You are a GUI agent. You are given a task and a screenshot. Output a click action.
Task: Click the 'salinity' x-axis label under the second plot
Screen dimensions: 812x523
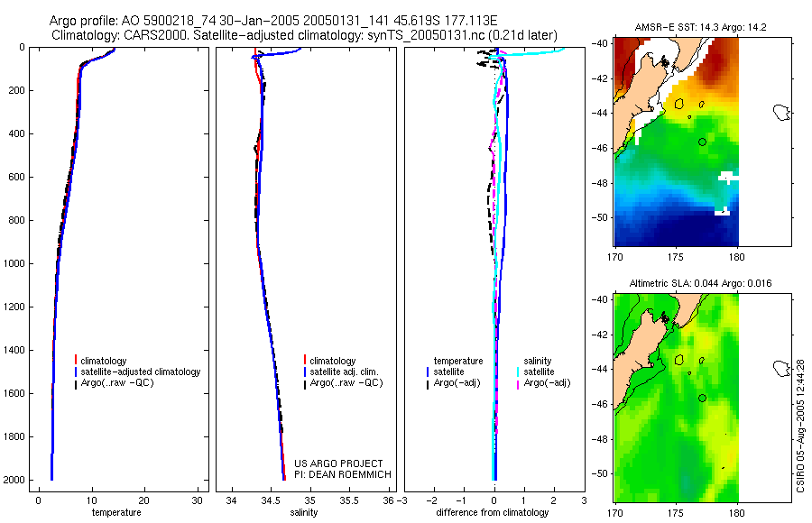click(303, 512)
